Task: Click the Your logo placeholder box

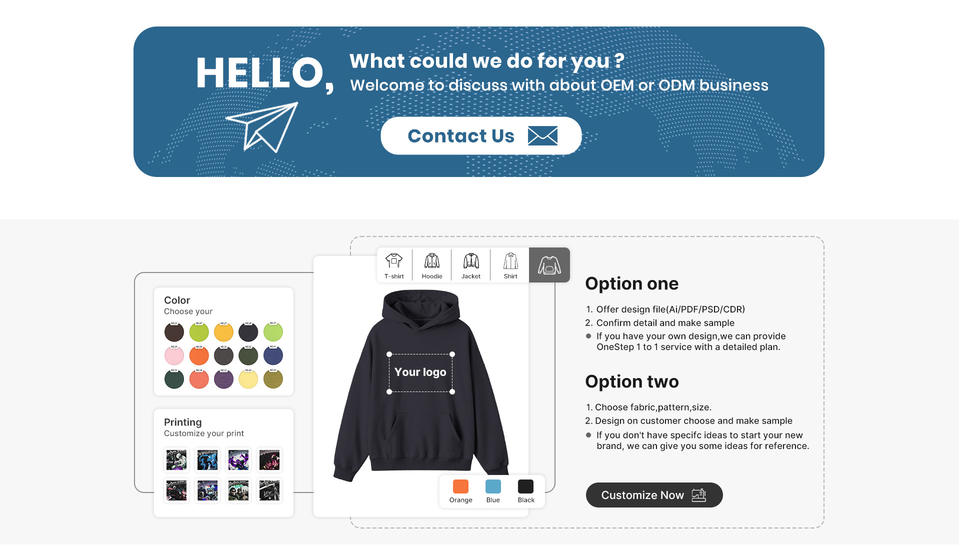Action: [421, 372]
